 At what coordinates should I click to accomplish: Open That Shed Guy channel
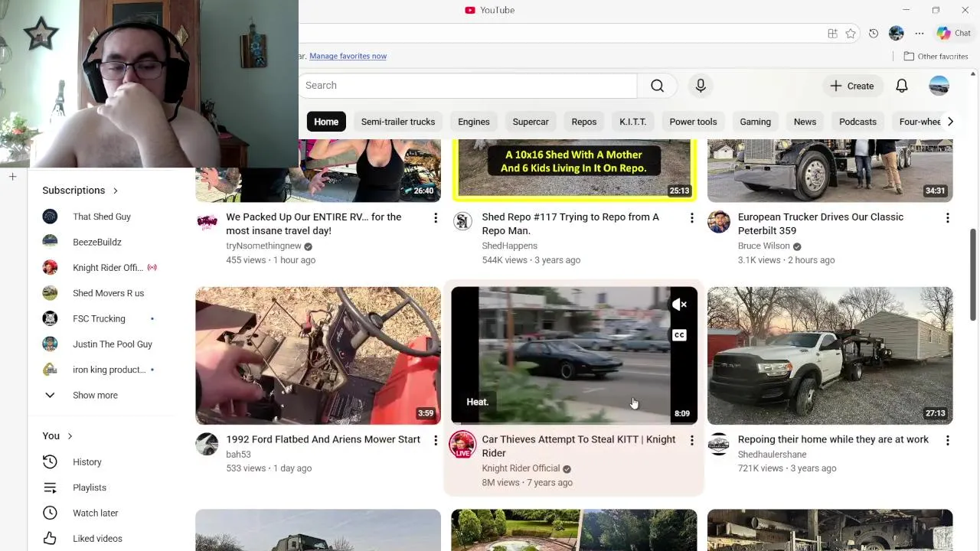102,217
